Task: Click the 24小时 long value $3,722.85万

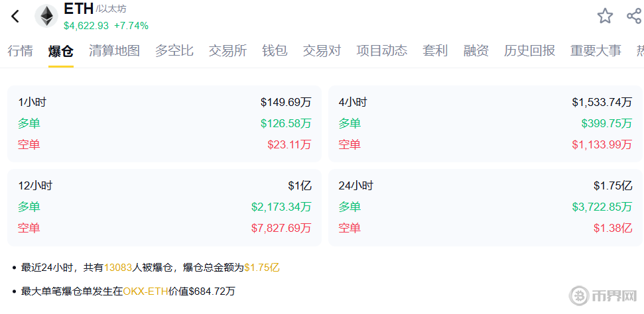Action: click(602, 207)
